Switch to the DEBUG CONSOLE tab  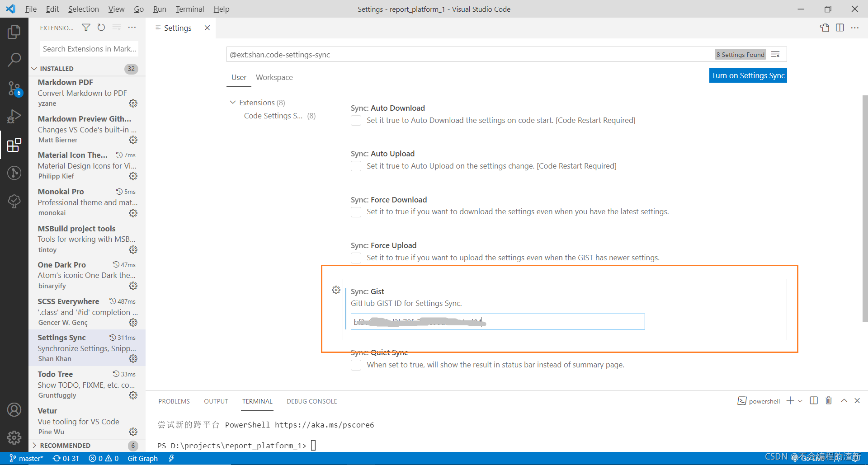pyautogui.click(x=312, y=401)
